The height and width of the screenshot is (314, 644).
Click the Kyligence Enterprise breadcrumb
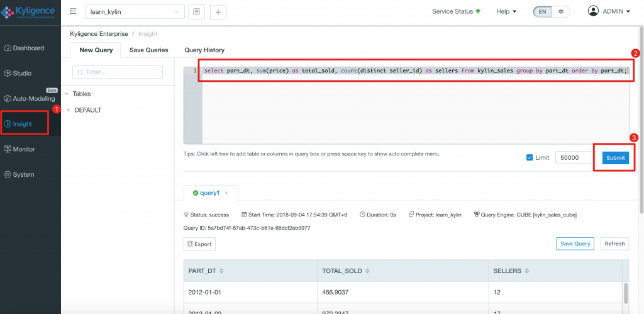pyautogui.click(x=99, y=34)
